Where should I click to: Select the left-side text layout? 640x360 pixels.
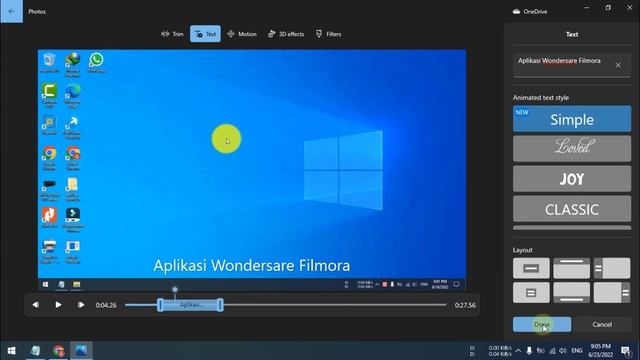[x=612, y=268]
